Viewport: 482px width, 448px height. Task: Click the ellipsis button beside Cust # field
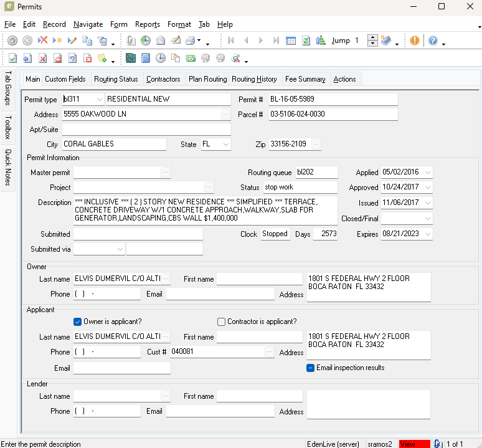tap(269, 352)
